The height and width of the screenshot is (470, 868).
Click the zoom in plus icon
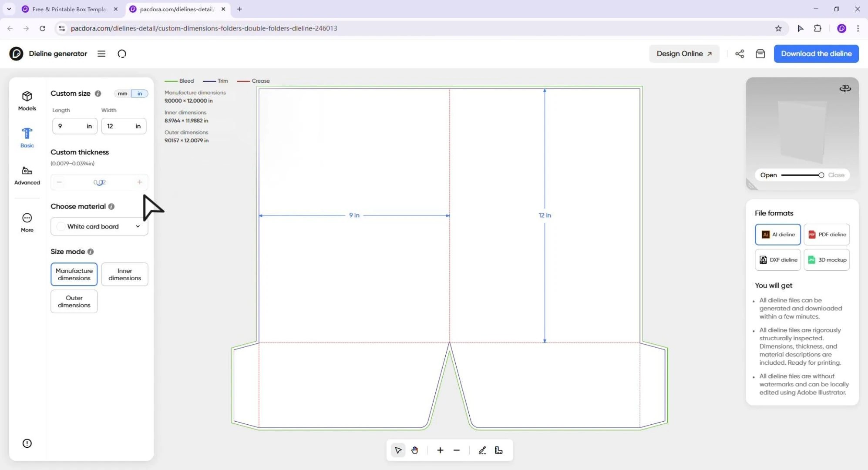pos(440,450)
